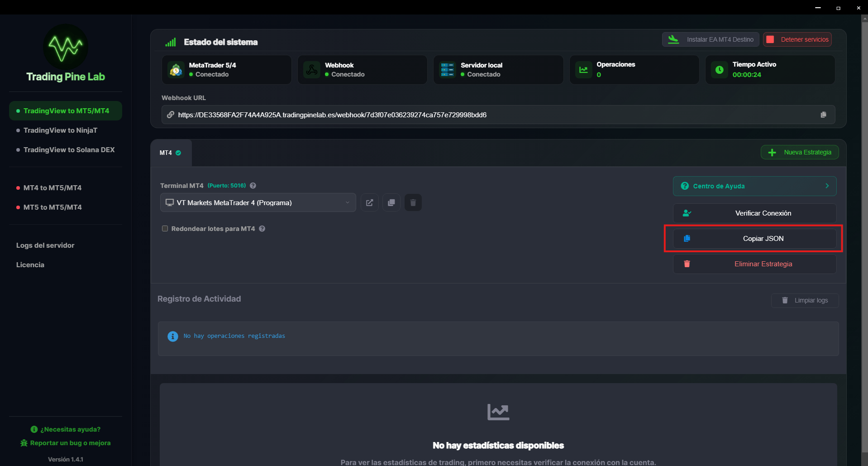Delete the VT Markets terminal with trash icon
This screenshot has width=868, height=466.
tap(413, 202)
